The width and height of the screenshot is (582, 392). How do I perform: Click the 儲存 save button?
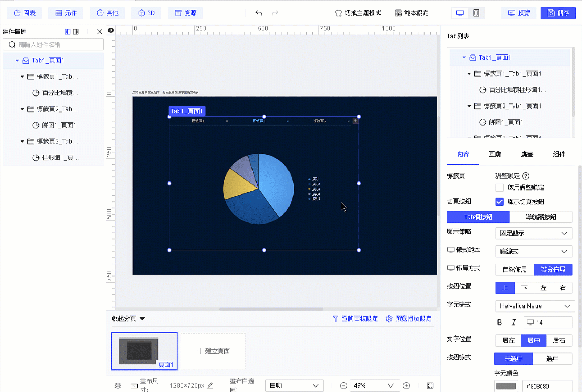coord(558,13)
